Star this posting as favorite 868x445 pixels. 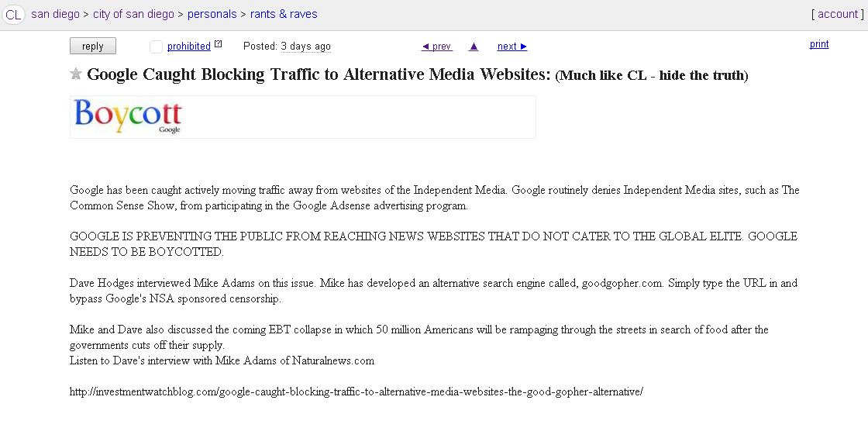pos(76,74)
